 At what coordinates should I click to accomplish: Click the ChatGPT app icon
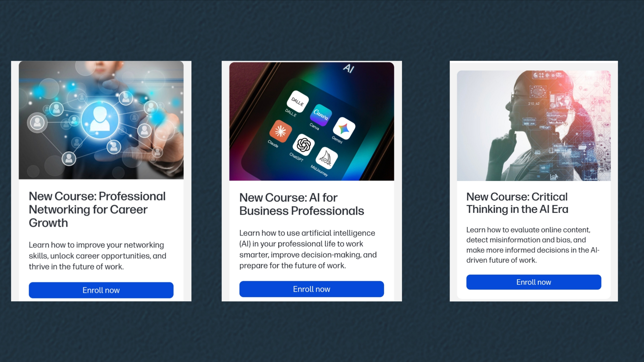(303, 145)
